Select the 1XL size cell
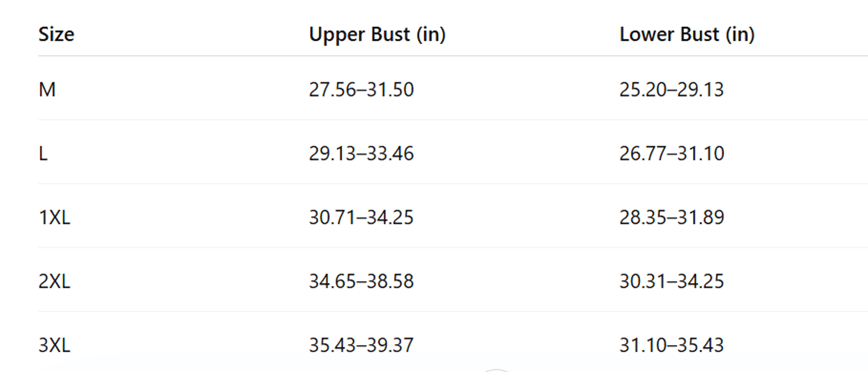This screenshot has width=868, height=372. (x=54, y=218)
